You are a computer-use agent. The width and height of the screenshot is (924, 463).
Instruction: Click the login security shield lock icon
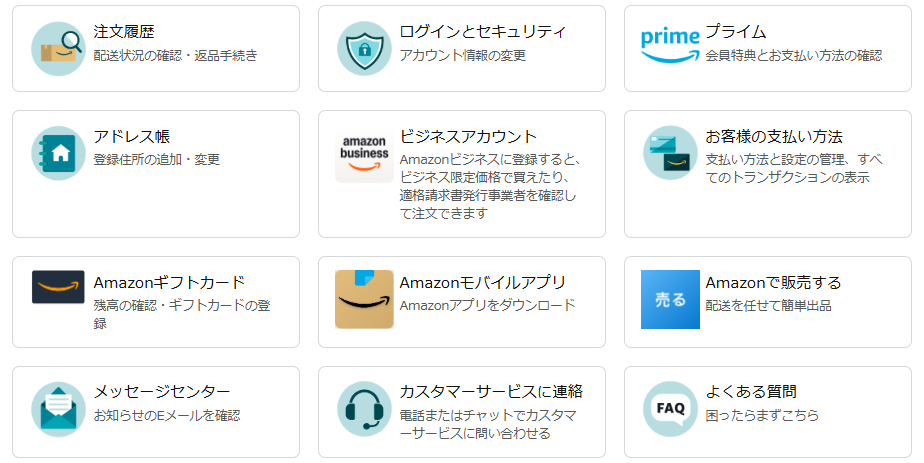[x=364, y=48]
